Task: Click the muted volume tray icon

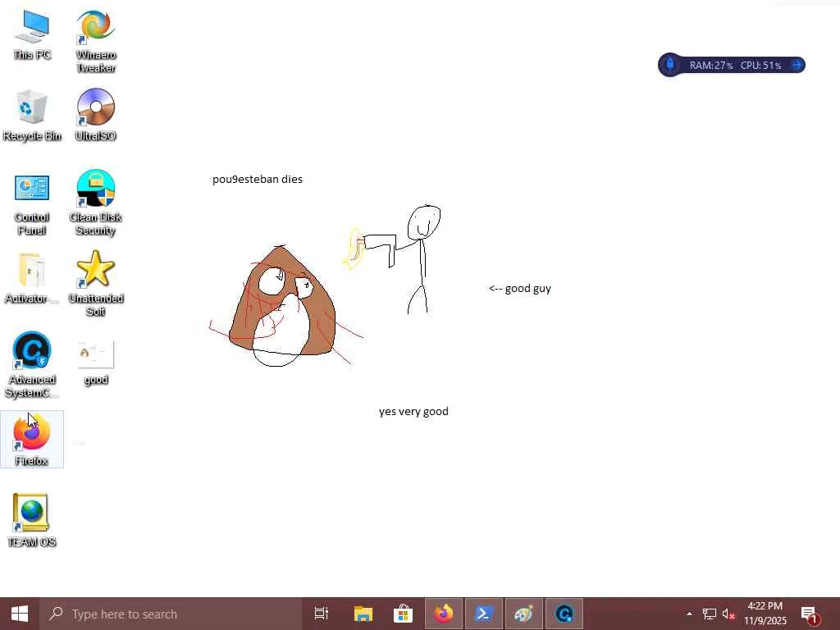Action: coord(728,614)
